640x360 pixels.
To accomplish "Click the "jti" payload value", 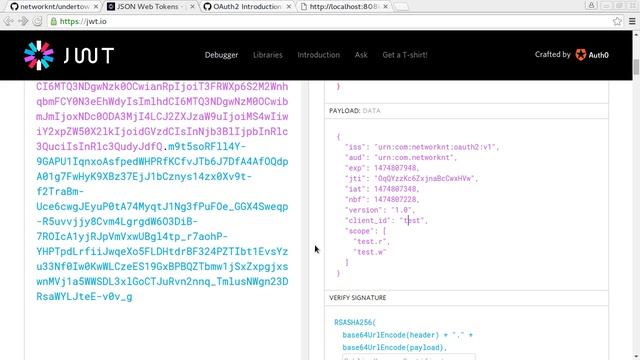I will point(424,178).
